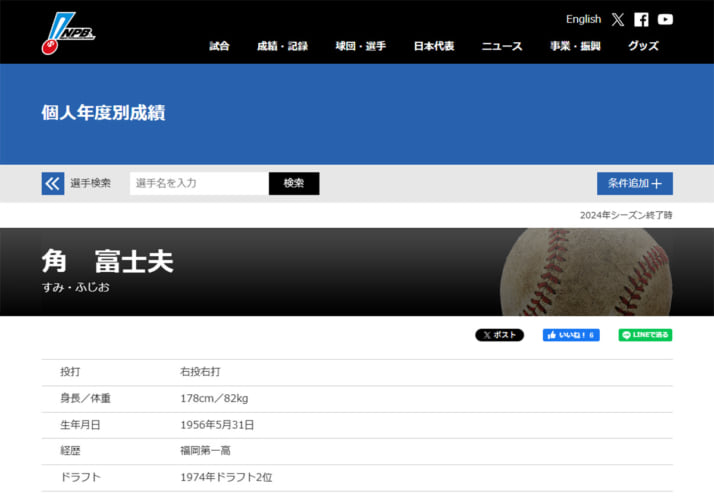Screen dimensions: 714x496
Task: Focus the 選手名を入力 search field
Action: [x=199, y=183]
